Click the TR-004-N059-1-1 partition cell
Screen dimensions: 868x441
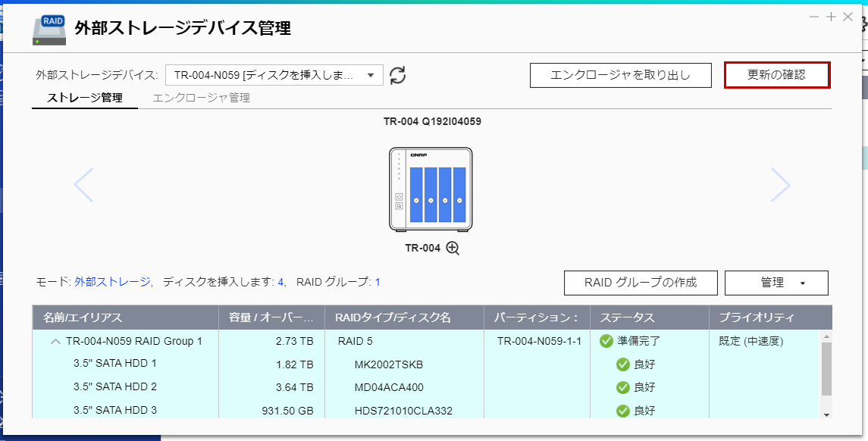coord(539,342)
